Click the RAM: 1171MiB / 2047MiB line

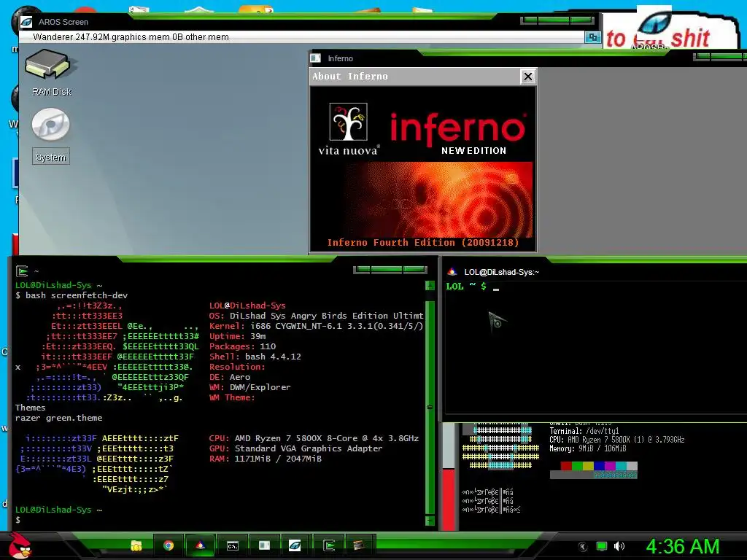[x=266, y=459]
